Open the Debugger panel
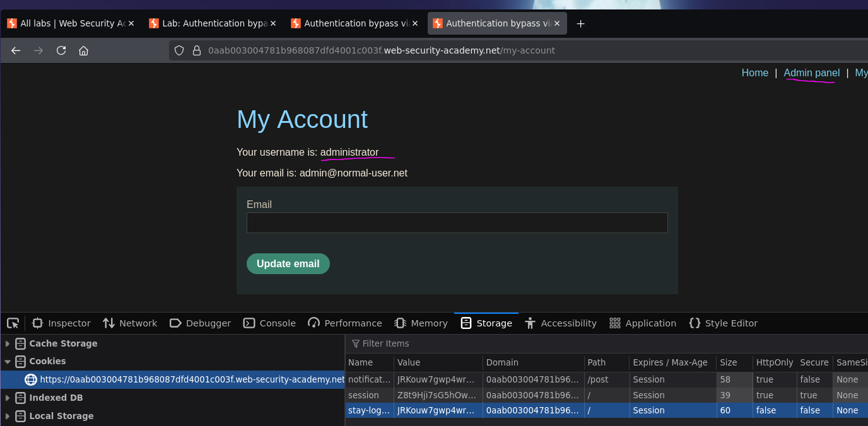Screen dimensions: 868x426 click(x=200, y=323)
